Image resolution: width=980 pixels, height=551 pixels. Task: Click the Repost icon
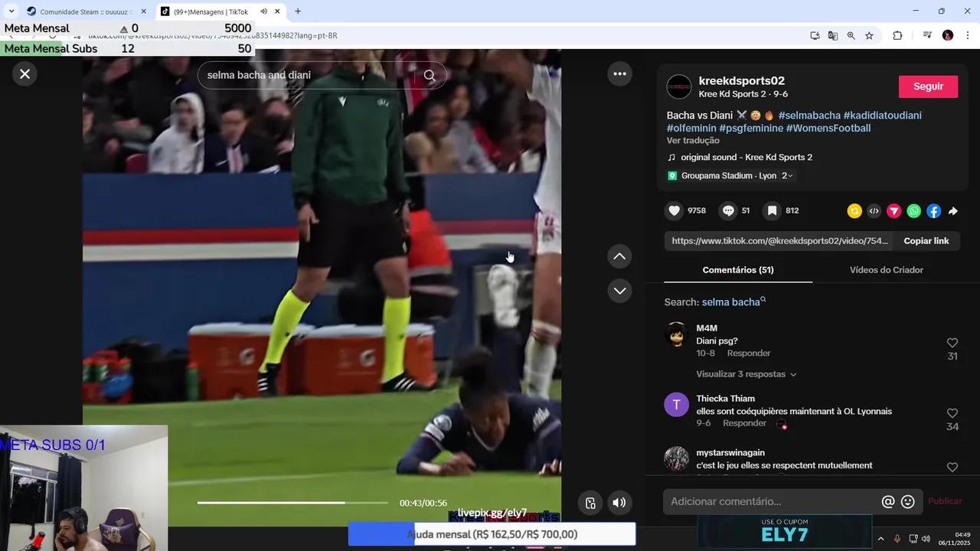pyautogui.click(x=854, y=210)
